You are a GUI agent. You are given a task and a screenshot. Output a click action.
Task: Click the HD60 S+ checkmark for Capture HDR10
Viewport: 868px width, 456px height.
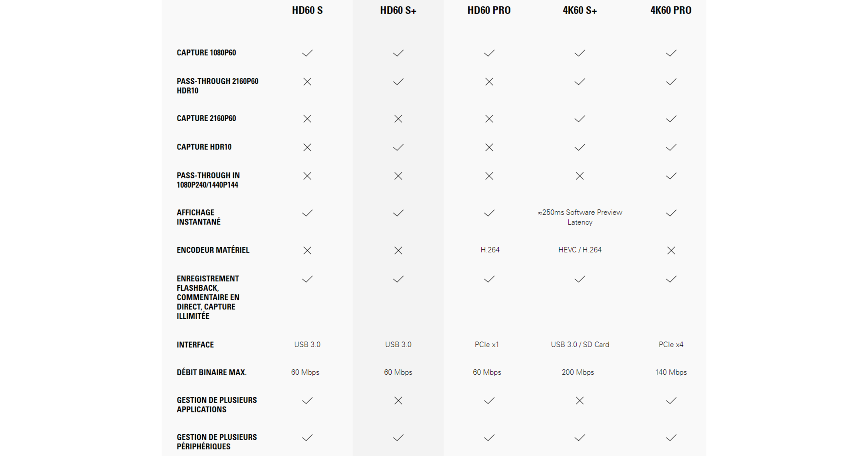[x=398, y=147]
